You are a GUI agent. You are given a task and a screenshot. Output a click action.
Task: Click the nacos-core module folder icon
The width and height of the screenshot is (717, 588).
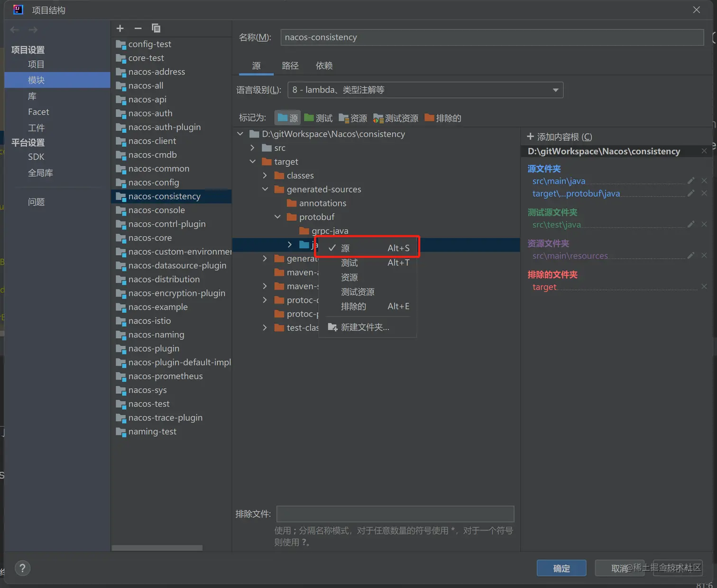(x=121, y=238)
